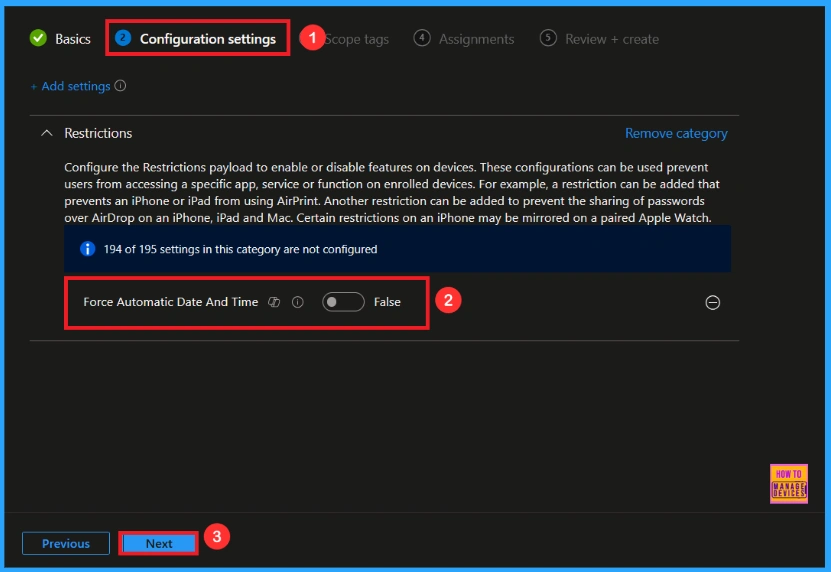Remove Force Automatic Date And Time setting with minus icon

[x=713, y=302]
